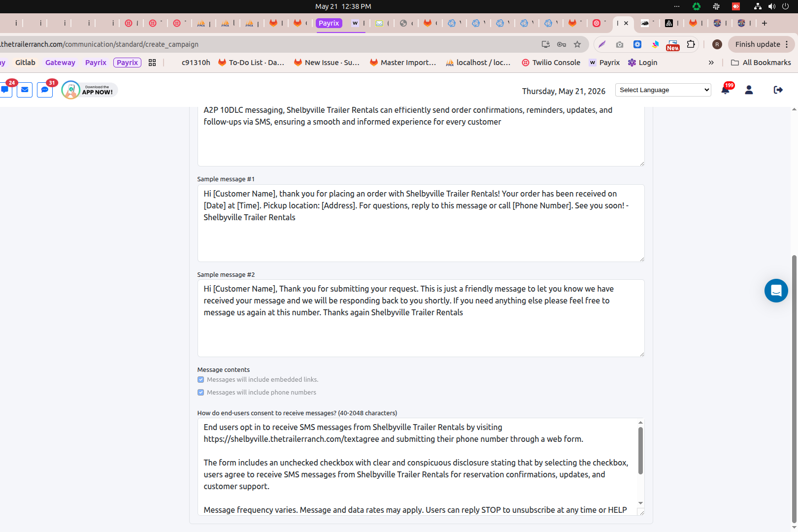The image size is (798, 532).
Task: Open the browser extensions puzzle icon
Action: coord(691,44)
